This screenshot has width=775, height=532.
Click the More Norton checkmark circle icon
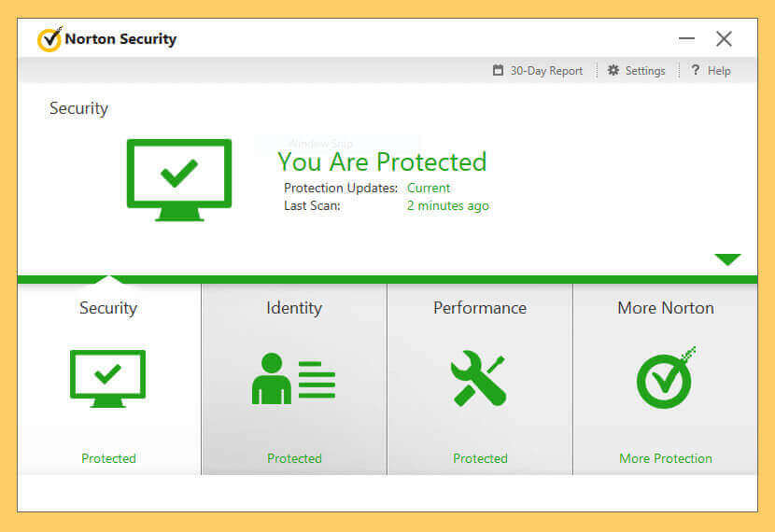[x=666, y=377]
